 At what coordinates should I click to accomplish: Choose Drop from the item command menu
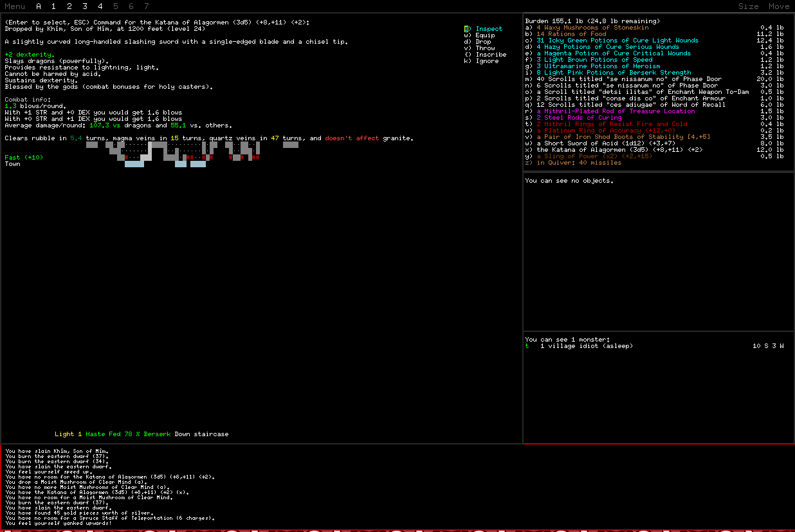(x=477, y=42)
